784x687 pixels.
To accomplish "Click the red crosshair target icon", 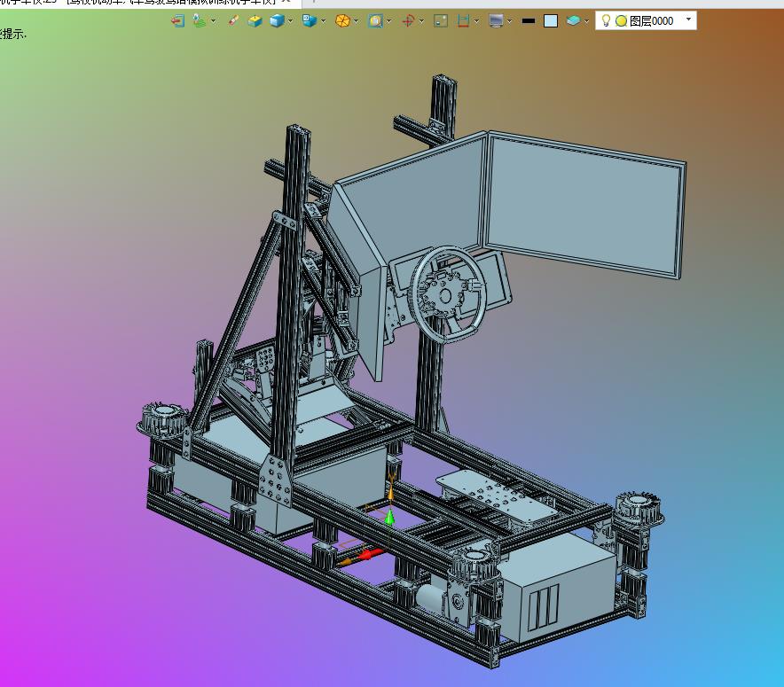I will click(408, 21).
